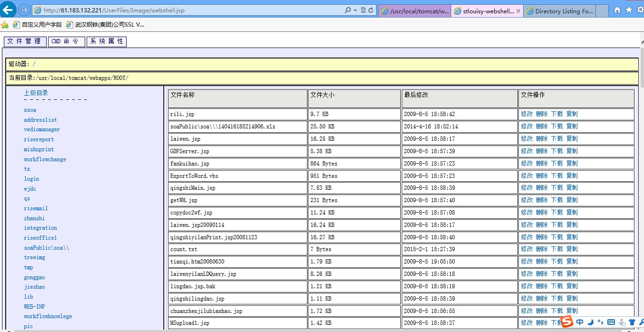Click 修改 for qingshiMain.jsp

(527, 188)
